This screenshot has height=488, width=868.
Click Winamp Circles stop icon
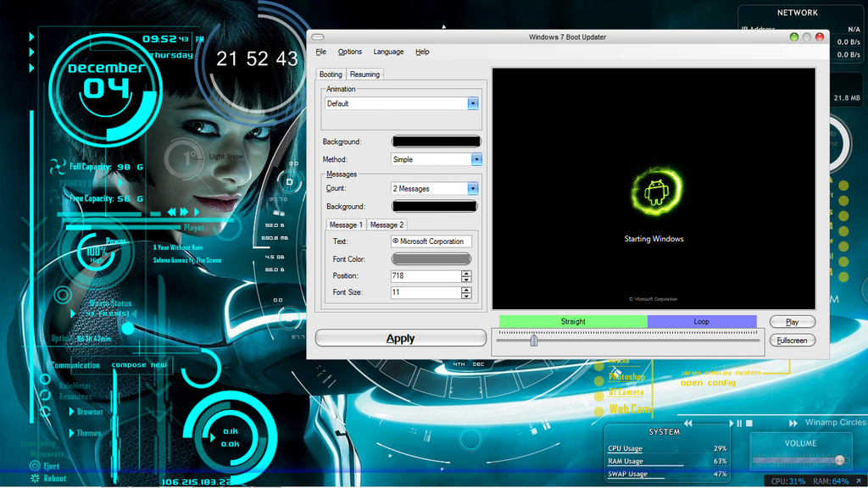749,424
